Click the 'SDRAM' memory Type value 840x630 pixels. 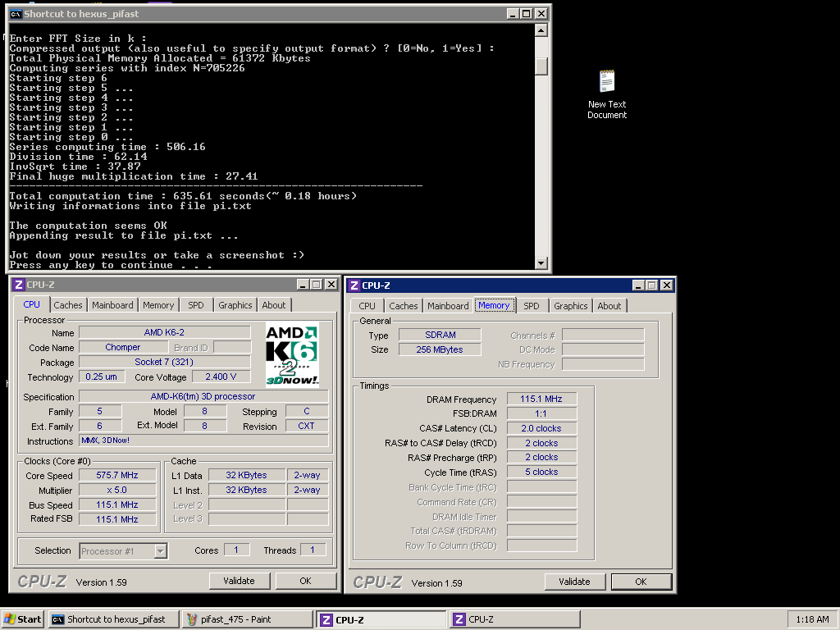pyautogui.click(x=441, y=335)
